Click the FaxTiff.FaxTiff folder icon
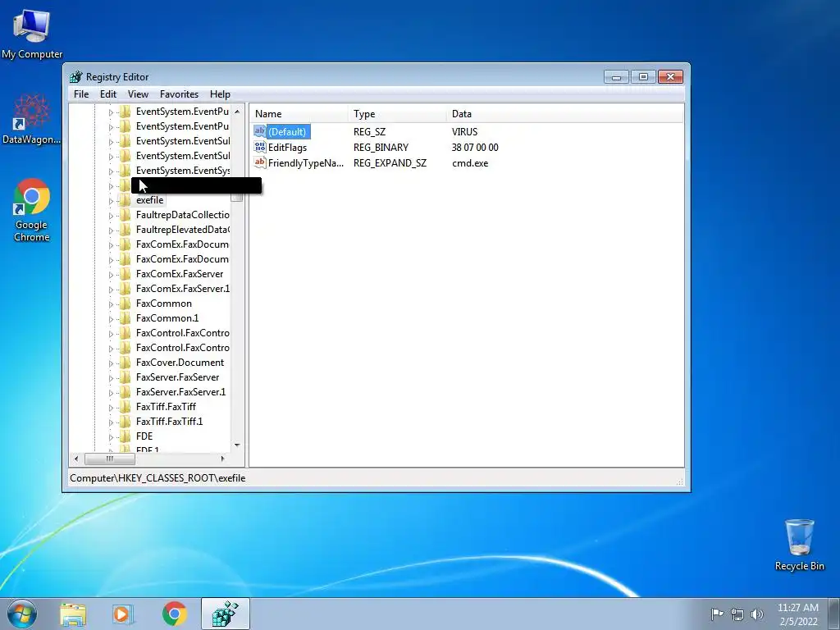The height and width of the screenshot is (630, 840). click(126, 407)
